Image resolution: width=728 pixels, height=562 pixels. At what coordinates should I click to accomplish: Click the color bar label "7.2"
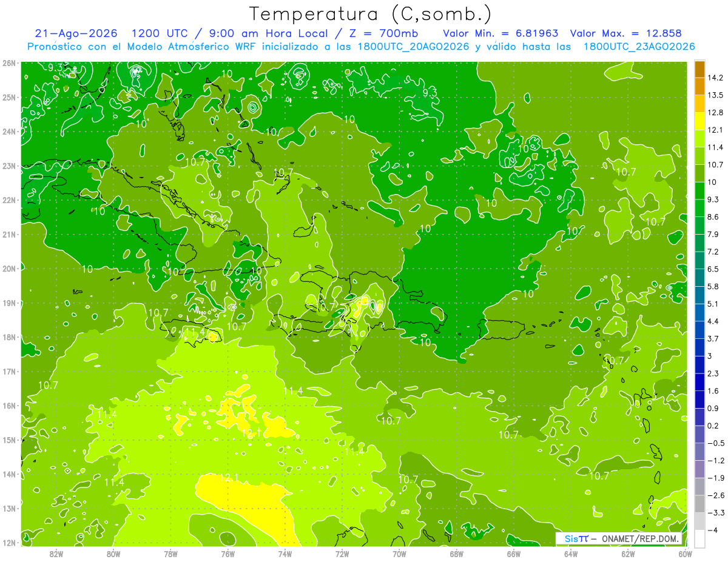(x=713, y=252)
